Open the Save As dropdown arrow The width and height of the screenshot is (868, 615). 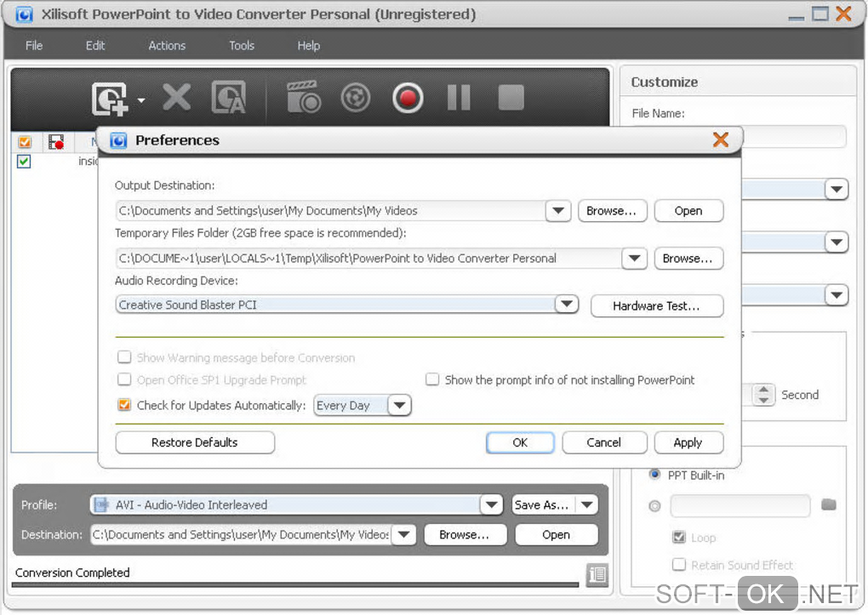pyautogui.click(x=587, y=504)
